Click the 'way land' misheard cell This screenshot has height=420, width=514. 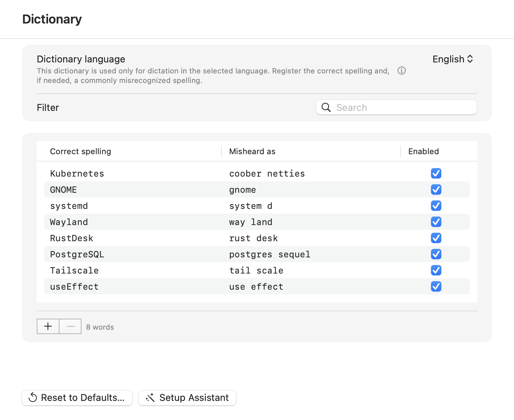pyautogui.click(x=251, y=222)
